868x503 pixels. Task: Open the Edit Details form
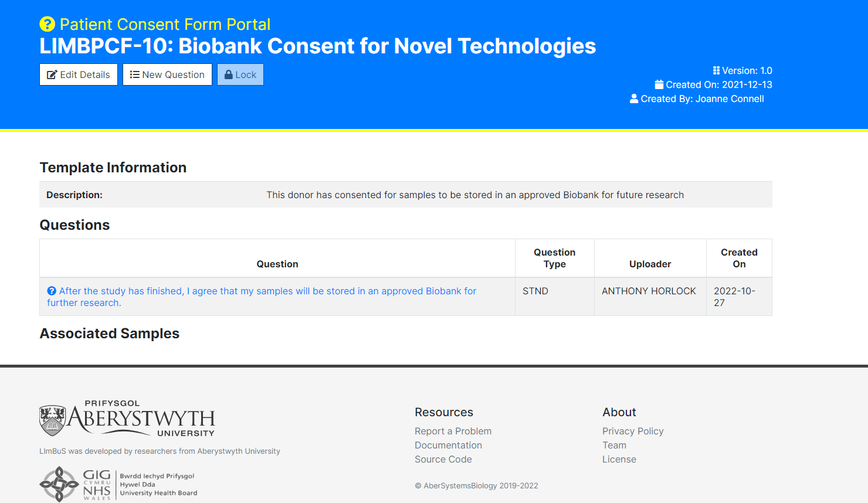pos(78,74)
